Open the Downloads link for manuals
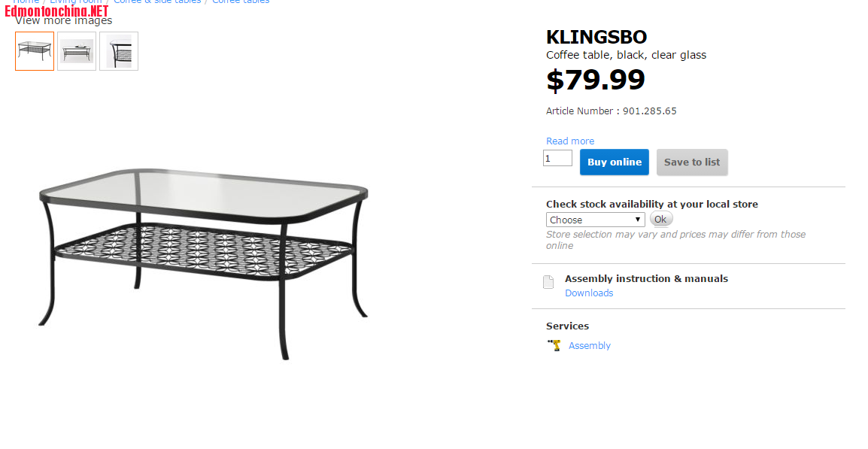 pyautogui.click(x=588, y=293)
